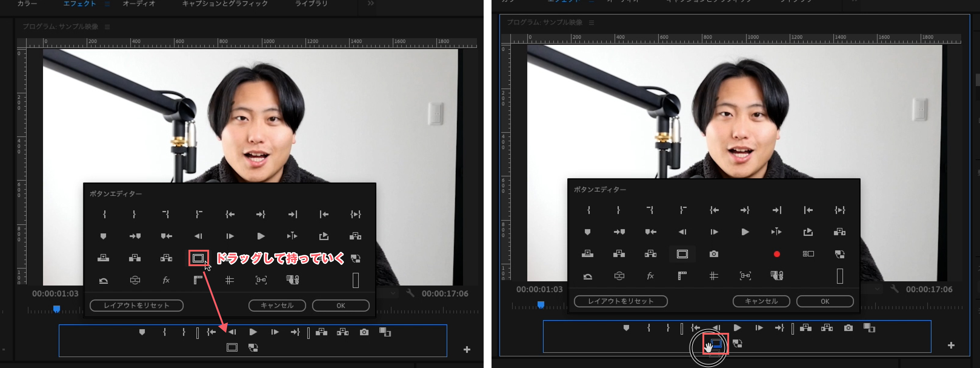Click the Step Back icon in the left Button Editor
Viewport: 980px width, 368px height.
pos(198,236)
